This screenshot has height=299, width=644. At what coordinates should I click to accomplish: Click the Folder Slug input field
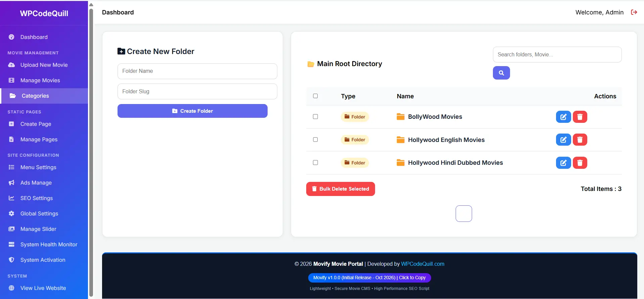(x=197, y=91)
